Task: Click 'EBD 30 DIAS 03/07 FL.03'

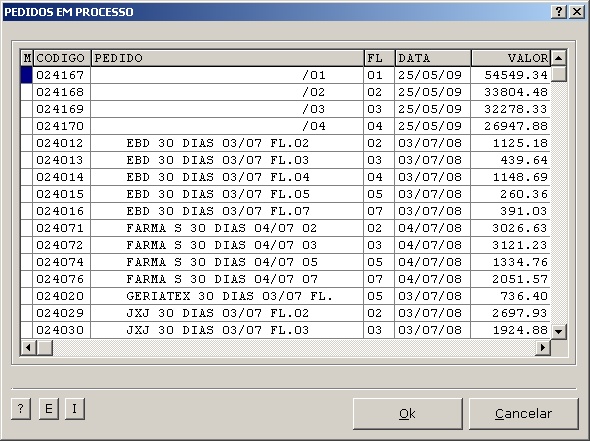Action: click(217, 160)
